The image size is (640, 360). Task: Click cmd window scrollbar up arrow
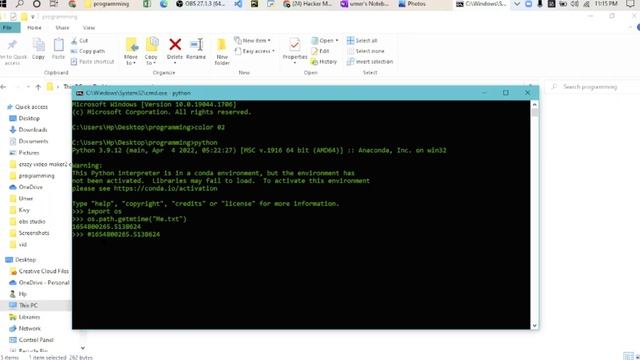534,104
